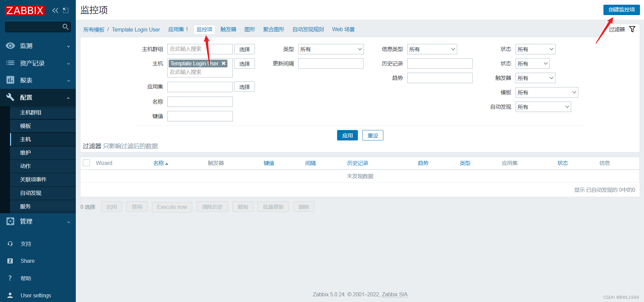
Task: Collapse the sidebar with double-arrow icon
Action: (x=55, y=10)
